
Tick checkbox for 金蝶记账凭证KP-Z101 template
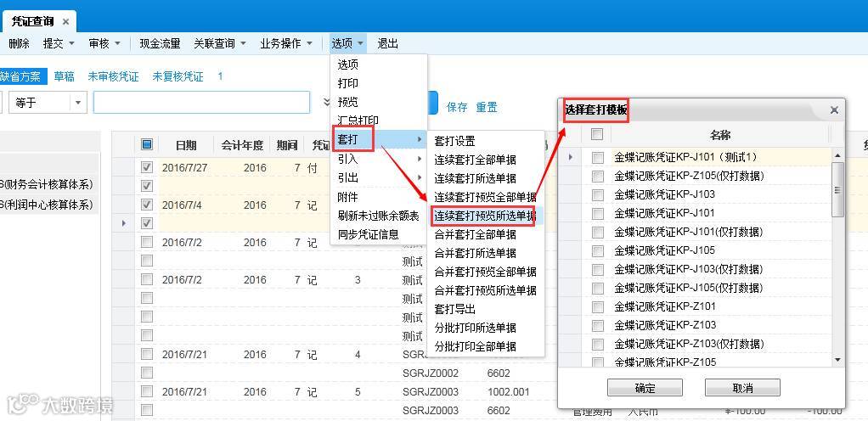click(597, 306)
